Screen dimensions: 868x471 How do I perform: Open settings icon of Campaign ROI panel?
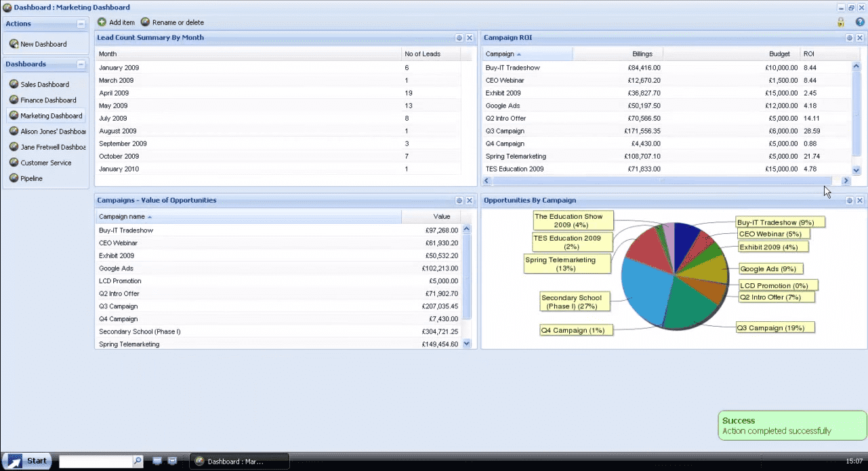(x=849, y=38)
